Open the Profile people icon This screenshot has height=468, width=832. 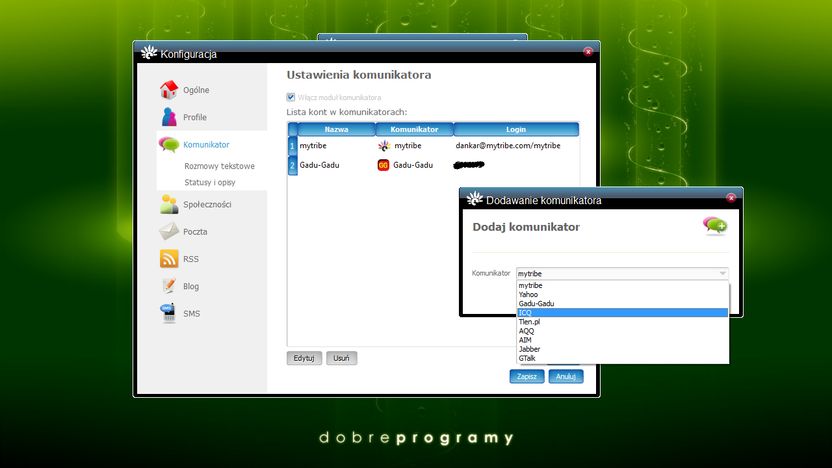(x=169, y=117)
